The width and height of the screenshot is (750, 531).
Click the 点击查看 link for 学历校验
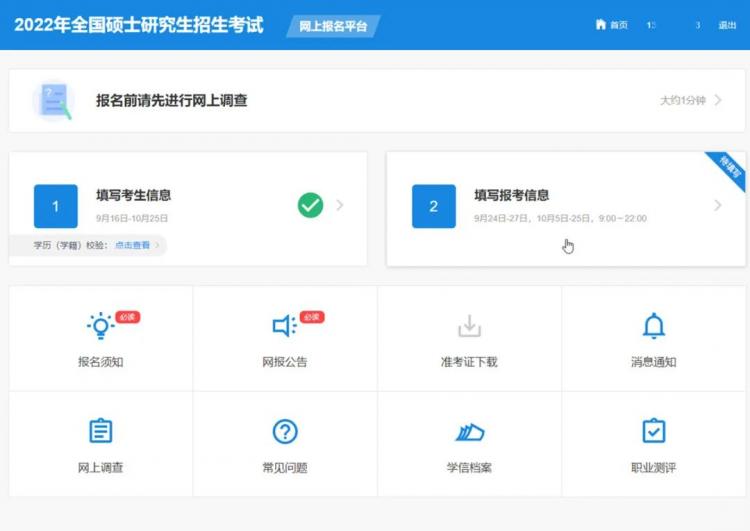pos(131,245)
